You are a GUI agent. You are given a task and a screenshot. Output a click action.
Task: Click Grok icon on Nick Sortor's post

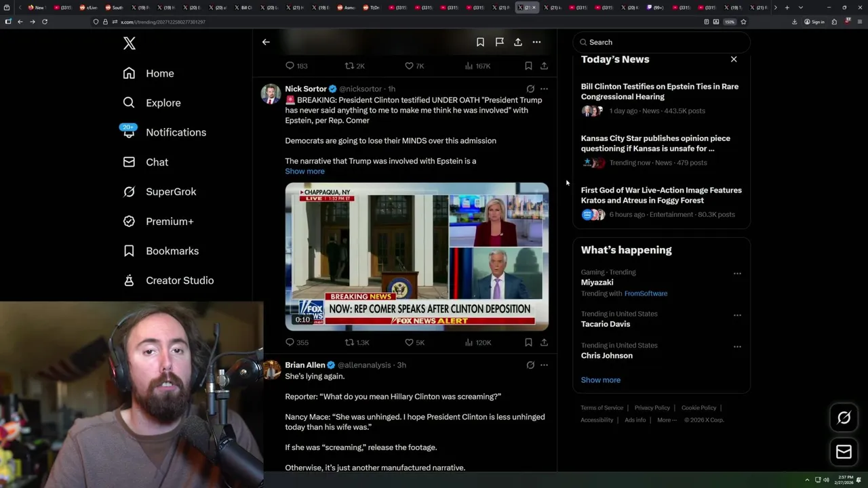click(x=530, y=89)
